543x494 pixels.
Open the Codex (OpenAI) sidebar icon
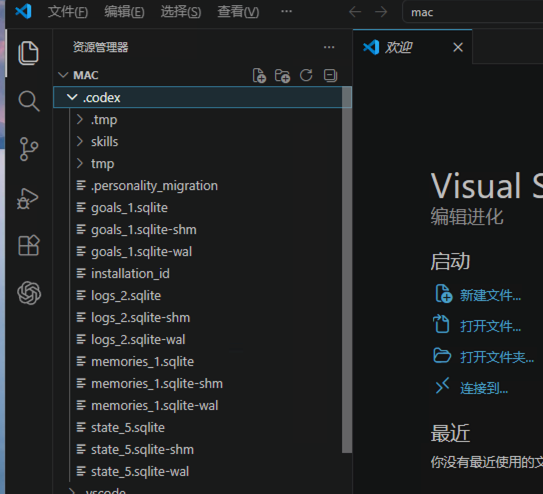(29, 293)
